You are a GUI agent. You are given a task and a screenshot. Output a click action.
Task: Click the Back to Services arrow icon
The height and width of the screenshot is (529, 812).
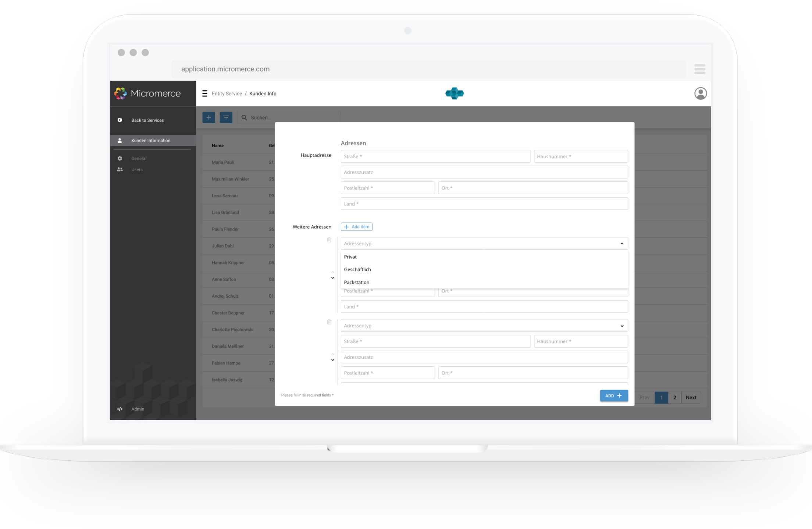tap(120, 120)
